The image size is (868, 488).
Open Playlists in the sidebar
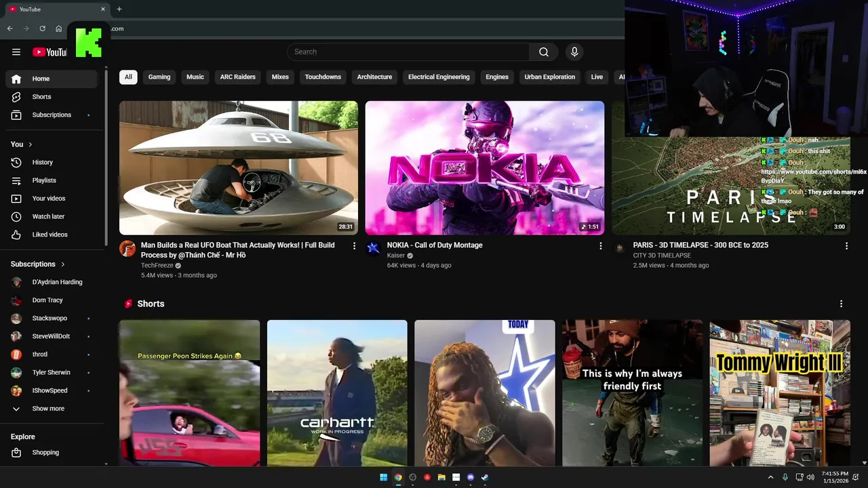52,181
